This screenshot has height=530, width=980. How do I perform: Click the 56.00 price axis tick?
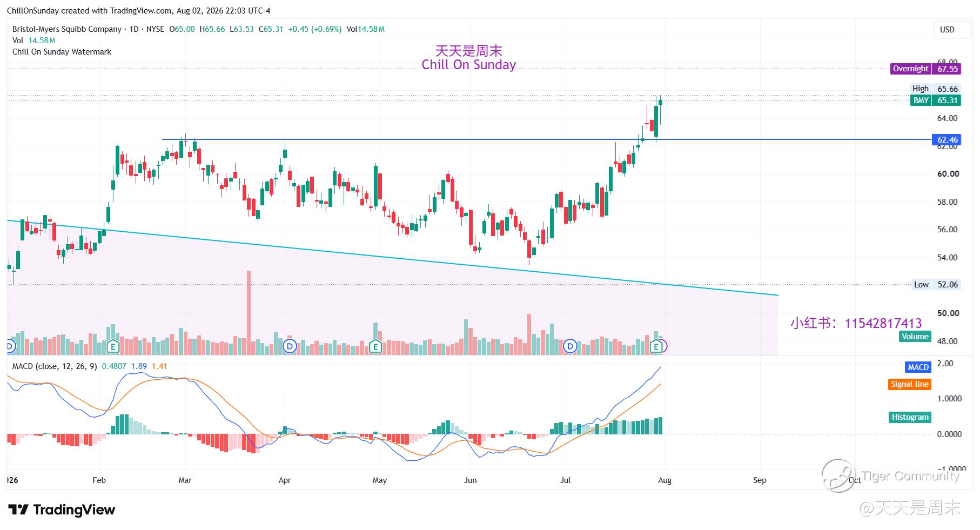point(948,230)
